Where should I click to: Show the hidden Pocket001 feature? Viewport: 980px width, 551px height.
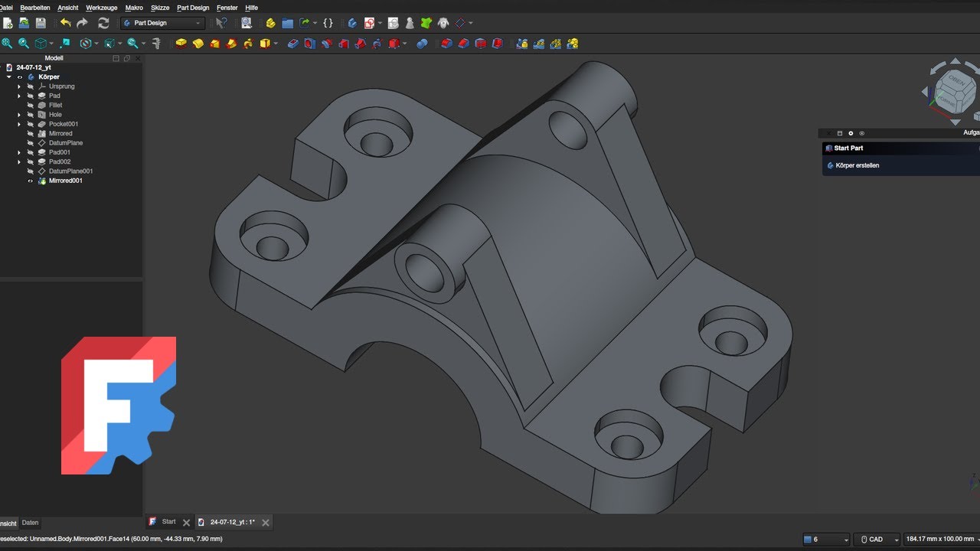(x=31, y=124)
